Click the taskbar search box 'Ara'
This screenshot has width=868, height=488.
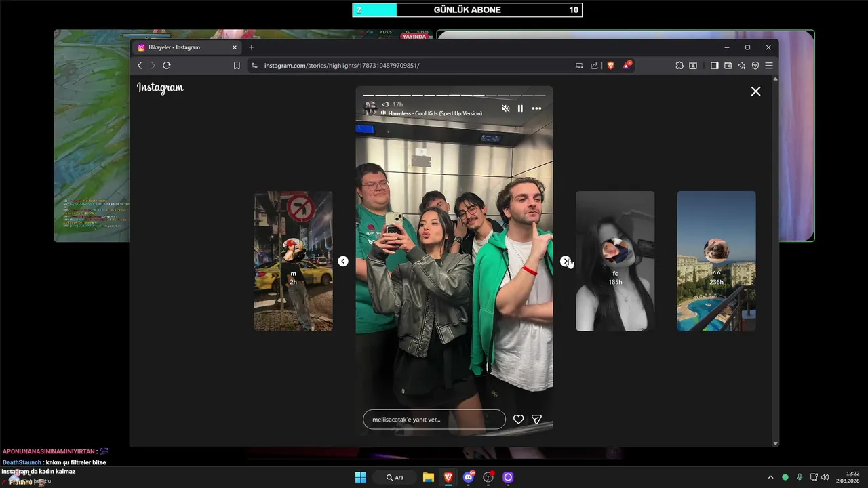[x=395, y=477]
